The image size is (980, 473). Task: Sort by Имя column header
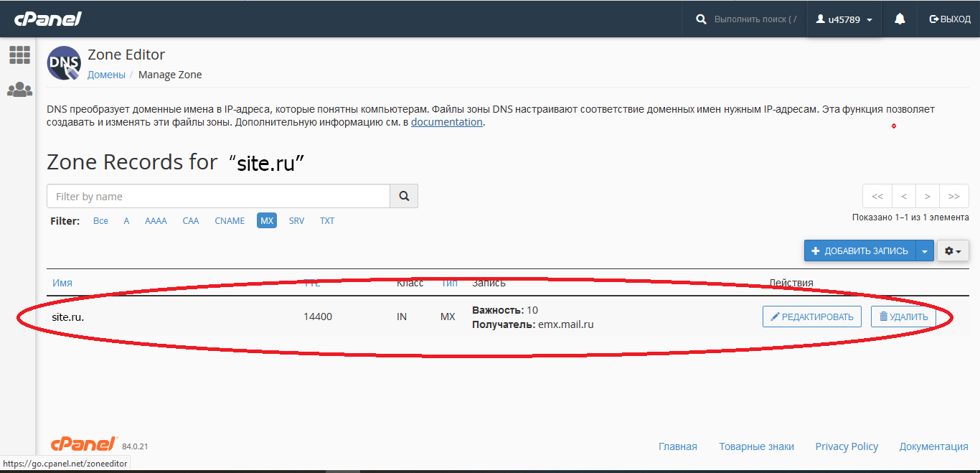pyautogui.click(x=62, y=283)
